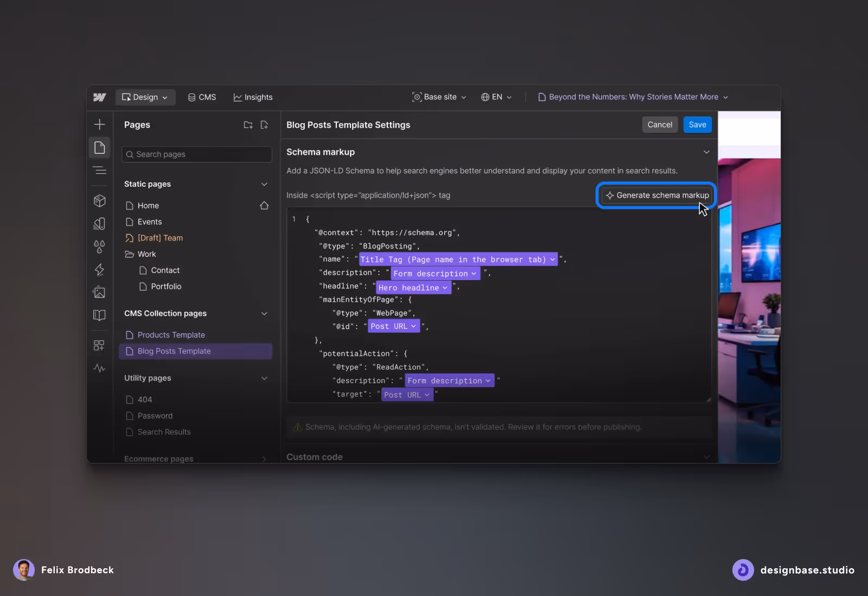
Task: Switch to the Insights tab
Action: pos(253,97)
